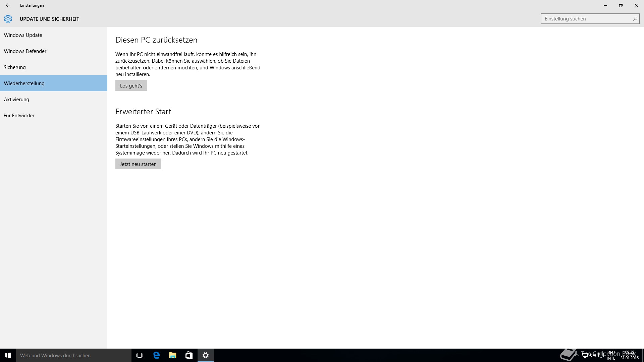Open Windows Update section
Screen dimensions: 644x362
point(54,35)
